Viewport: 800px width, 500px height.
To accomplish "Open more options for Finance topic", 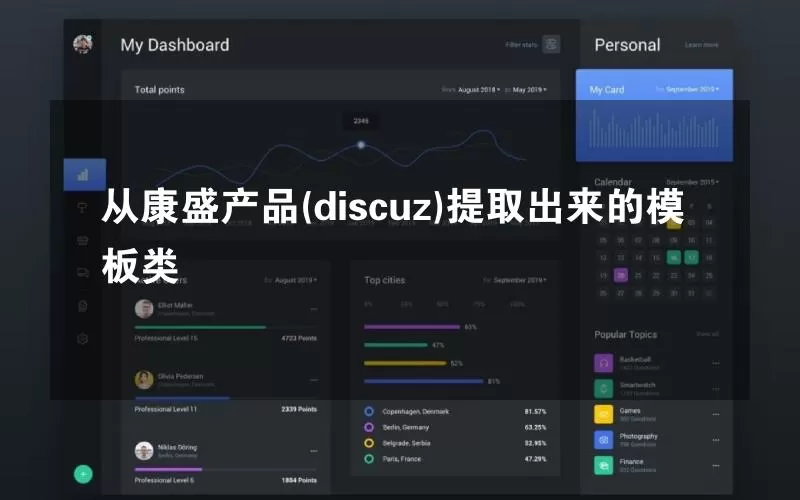I will 716,465.
